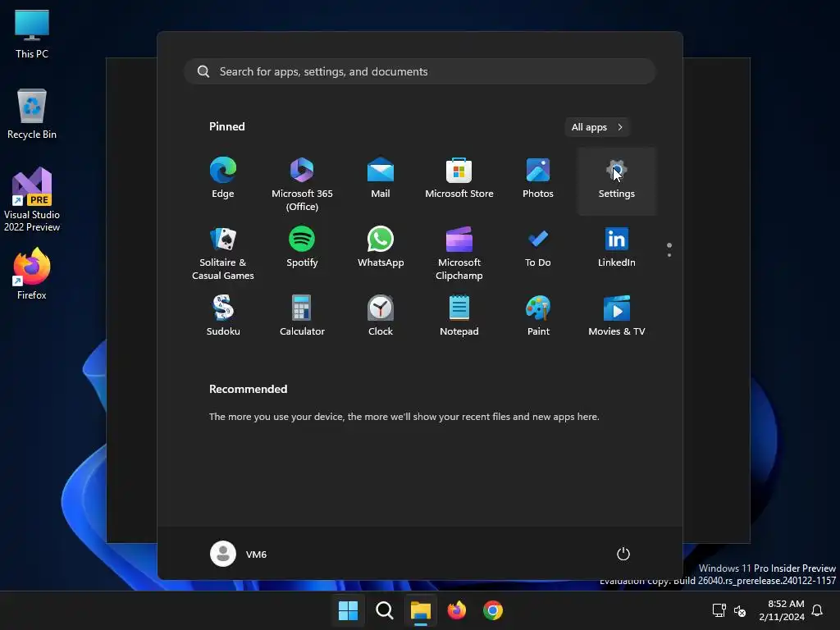The height and width of the screenshot is (630, 840).
Task: Click the power button in Start menu
Action: pos(623,554)
